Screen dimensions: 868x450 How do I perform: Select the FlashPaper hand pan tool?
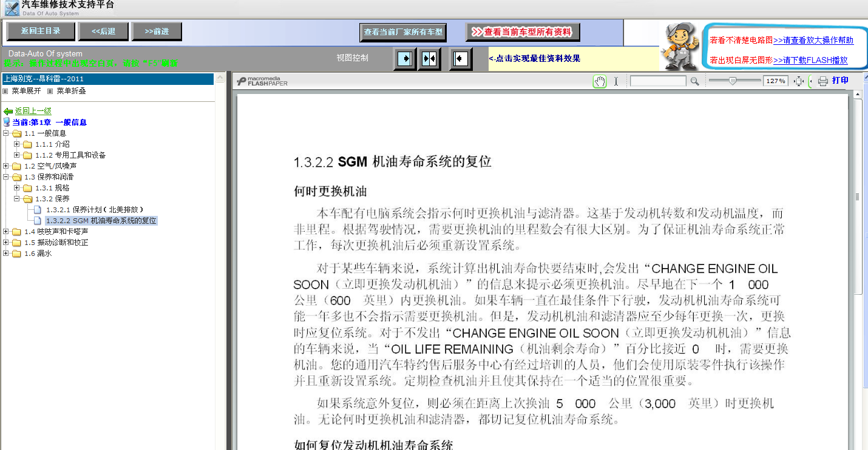600,81
